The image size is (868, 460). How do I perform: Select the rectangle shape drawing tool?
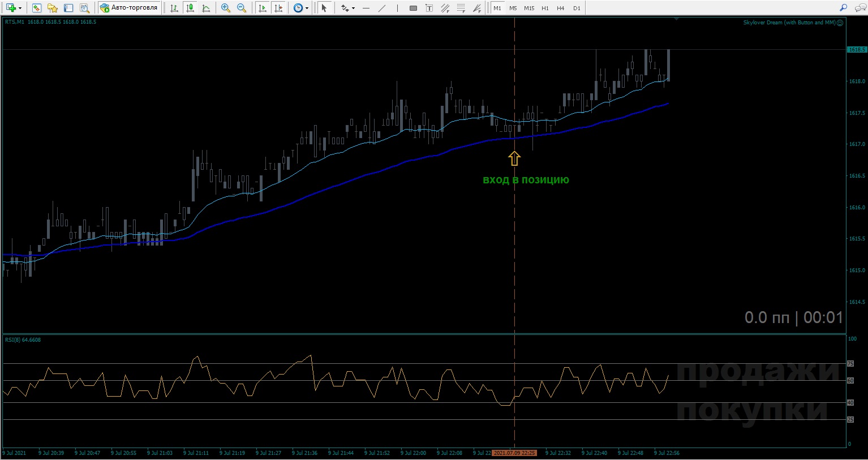click(413, 8)
